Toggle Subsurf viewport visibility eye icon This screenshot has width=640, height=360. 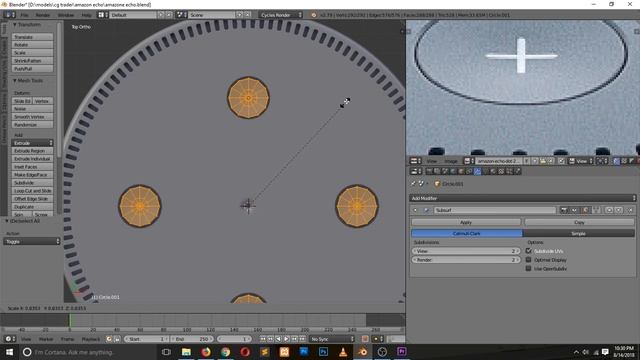(574, 210)
